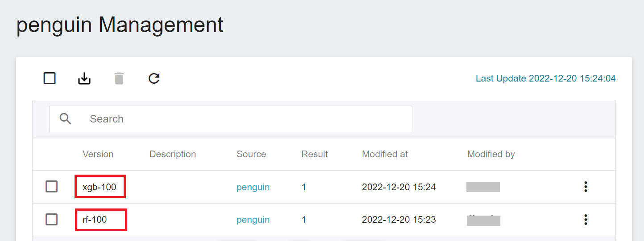Screen dimensions: 644x241
Task: Sort by the Version column header
Action: coord(98,154)
